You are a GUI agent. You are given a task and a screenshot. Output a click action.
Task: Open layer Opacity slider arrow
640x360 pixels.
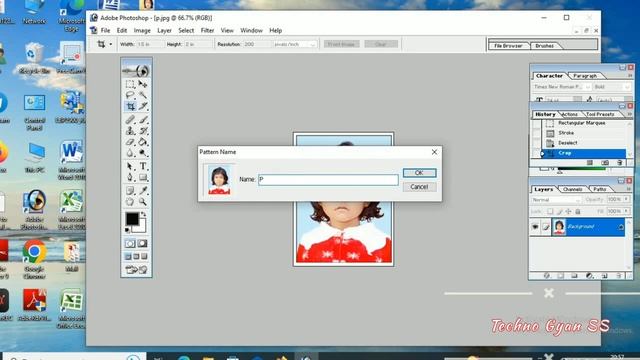coord(626,199)
